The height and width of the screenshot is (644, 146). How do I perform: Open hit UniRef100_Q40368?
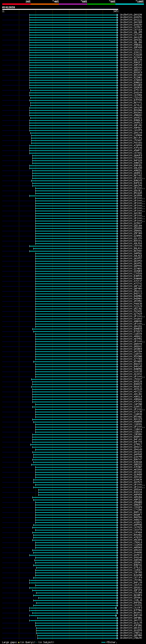[x=131, y=22]
